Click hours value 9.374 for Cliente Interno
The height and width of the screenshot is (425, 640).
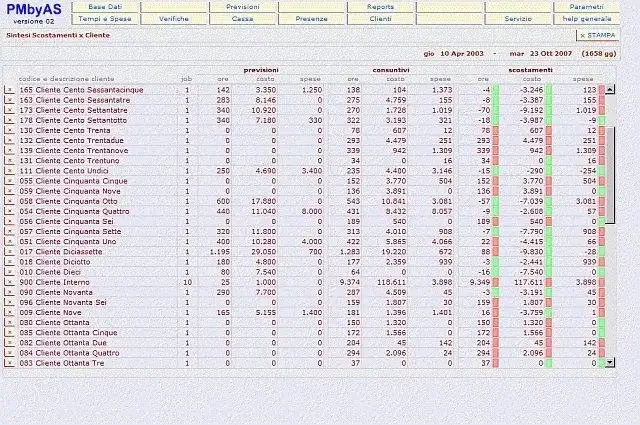click(x=350, y=283)
